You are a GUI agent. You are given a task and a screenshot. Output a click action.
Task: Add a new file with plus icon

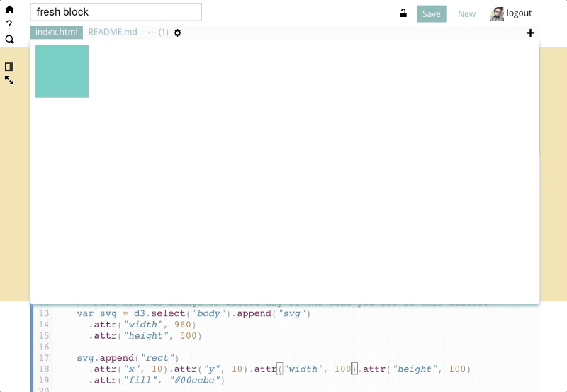(x=530, y=33)
